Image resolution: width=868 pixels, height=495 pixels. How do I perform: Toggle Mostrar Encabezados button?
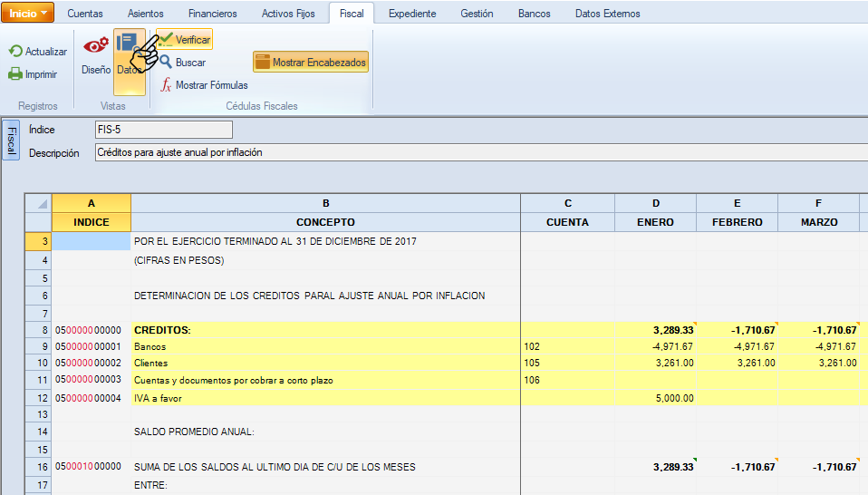pos(311,63)
